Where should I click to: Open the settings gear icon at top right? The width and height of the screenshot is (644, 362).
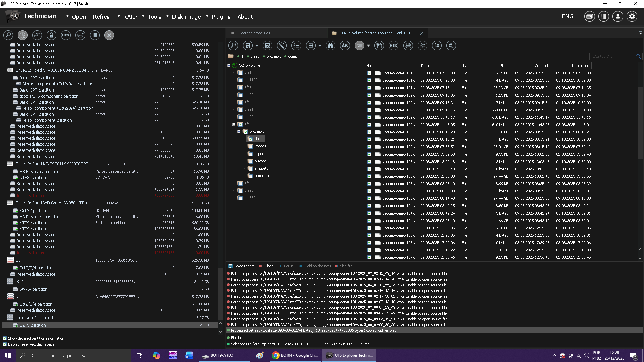tap(632, 17)
